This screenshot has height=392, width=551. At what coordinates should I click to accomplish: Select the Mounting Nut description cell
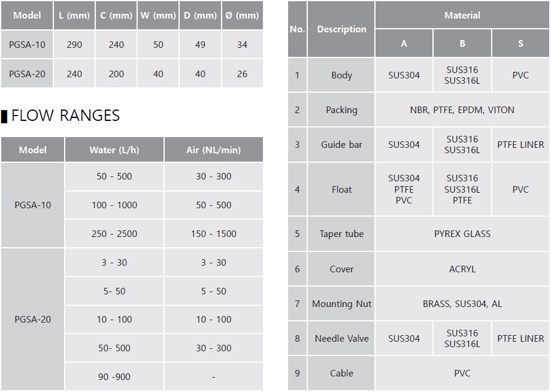click(341, 304)
